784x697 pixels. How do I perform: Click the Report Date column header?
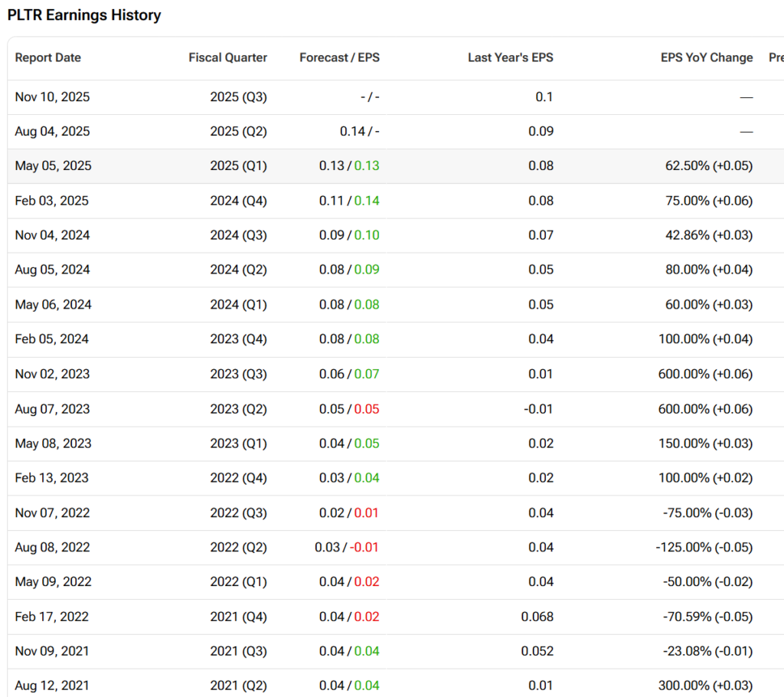coord(47,57)
